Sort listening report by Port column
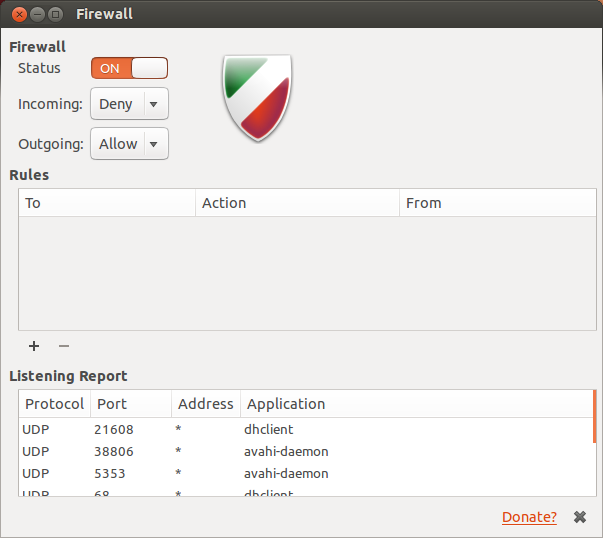The image size is (603, 538). tap(130, 404)
